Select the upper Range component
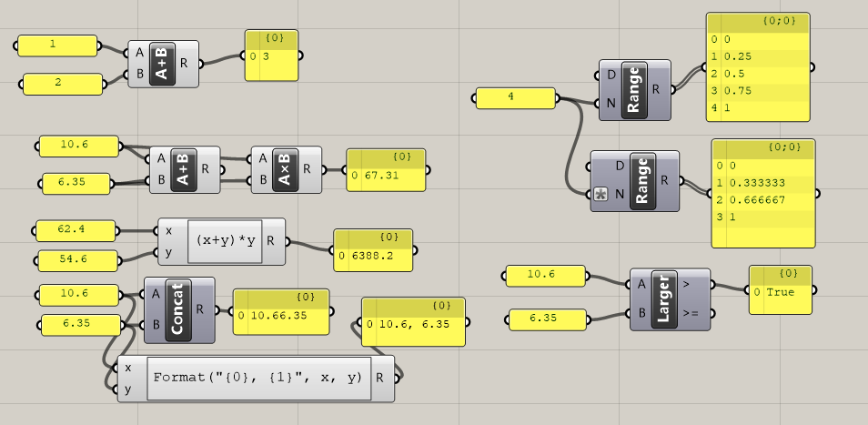Screen dimensions: 868x425 [x=635, y=90]
